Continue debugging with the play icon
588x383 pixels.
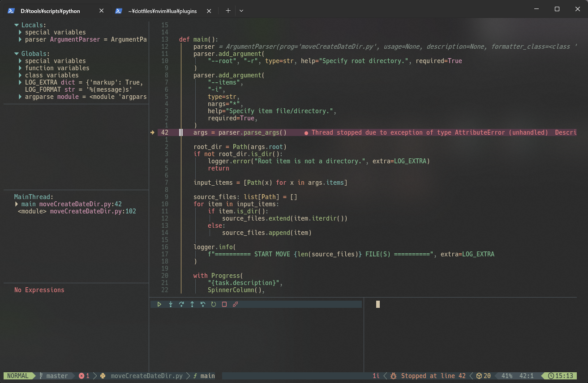pyautogui.click(x=159, y=304)
